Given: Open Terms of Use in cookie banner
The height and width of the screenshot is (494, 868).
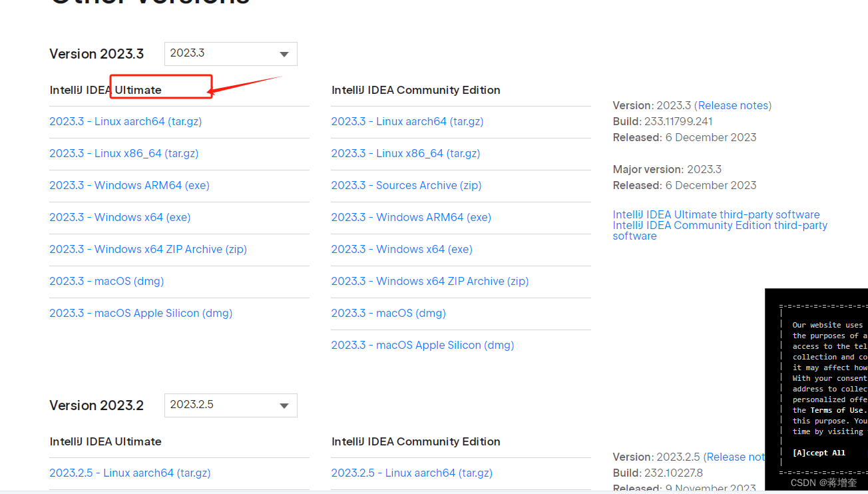Looking at the screenshot, I should pos(838,410).
